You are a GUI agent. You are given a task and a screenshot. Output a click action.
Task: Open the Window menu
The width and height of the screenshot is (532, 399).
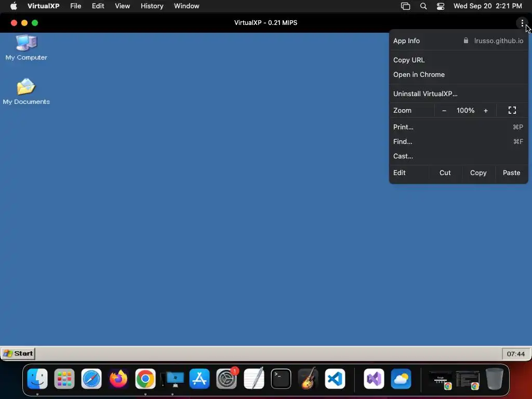coord(187,6)
